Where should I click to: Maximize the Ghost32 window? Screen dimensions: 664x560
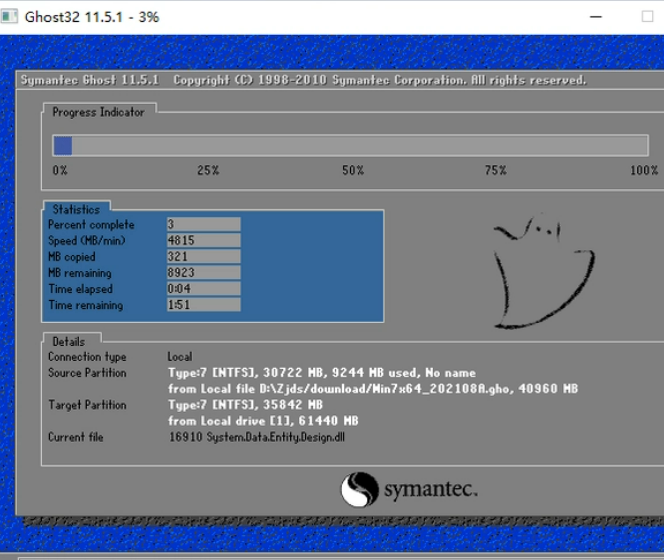point(647,17)
